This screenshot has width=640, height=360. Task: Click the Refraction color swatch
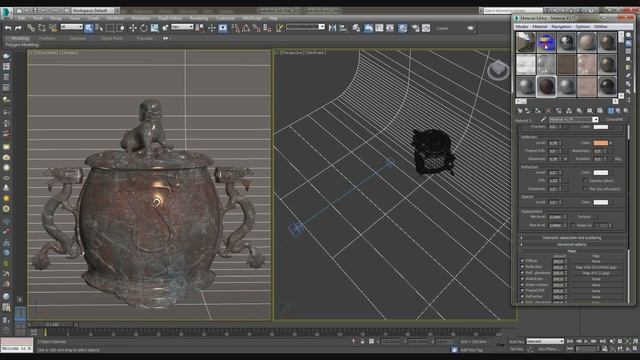[x=600, y=173]
